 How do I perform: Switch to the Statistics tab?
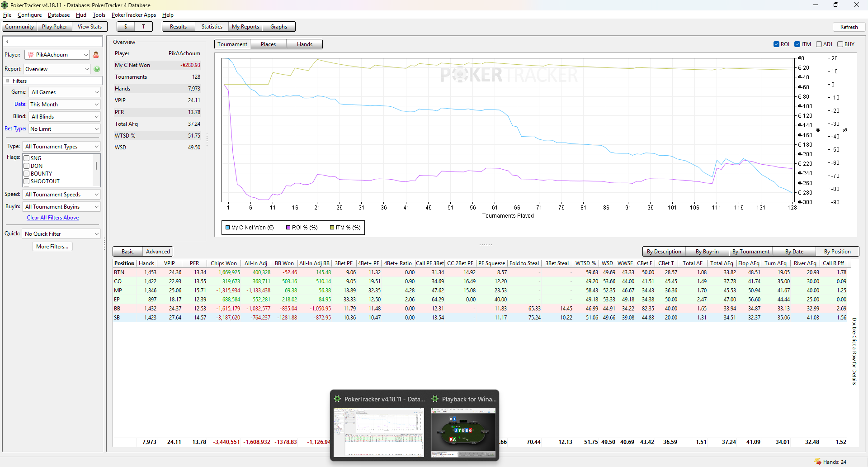point(212,27)
